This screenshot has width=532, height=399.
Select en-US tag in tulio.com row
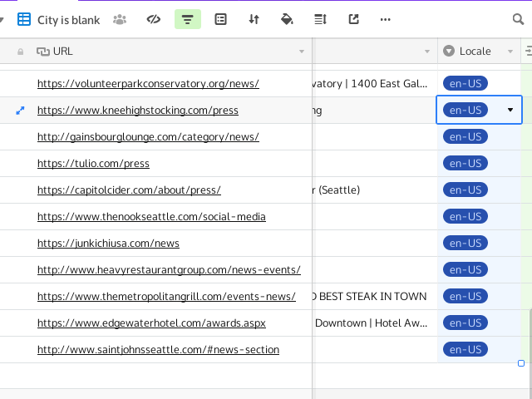[x=465, y=163]
